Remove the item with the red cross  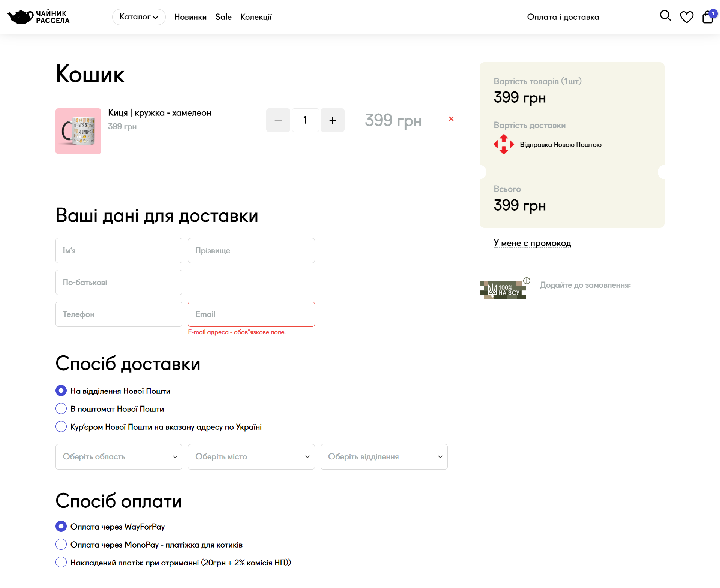[451, 119]
